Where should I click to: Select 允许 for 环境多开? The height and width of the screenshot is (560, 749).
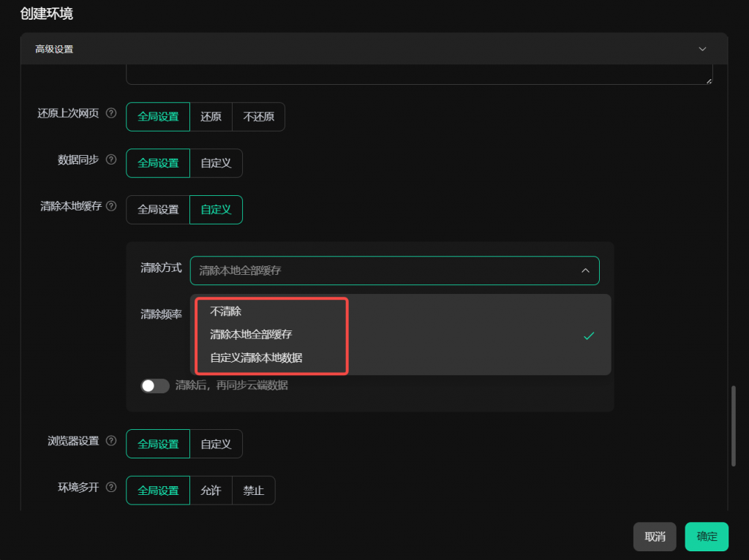click(x=211, y=491)
